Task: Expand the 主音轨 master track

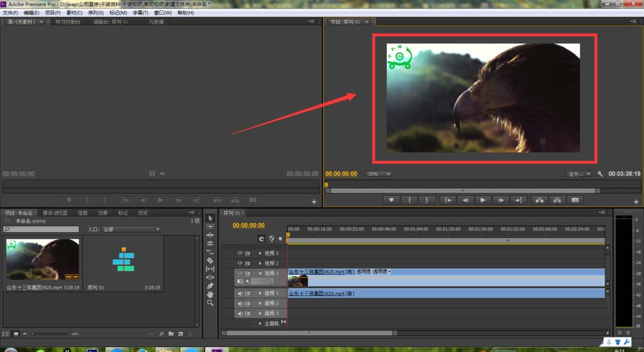Action: pyautogui.click(x=260, y=324)
